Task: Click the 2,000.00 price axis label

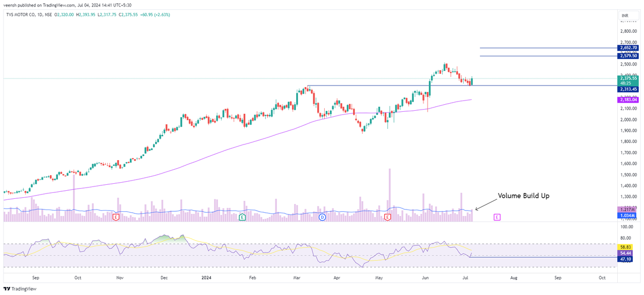Action: click(x=629, y=120)
